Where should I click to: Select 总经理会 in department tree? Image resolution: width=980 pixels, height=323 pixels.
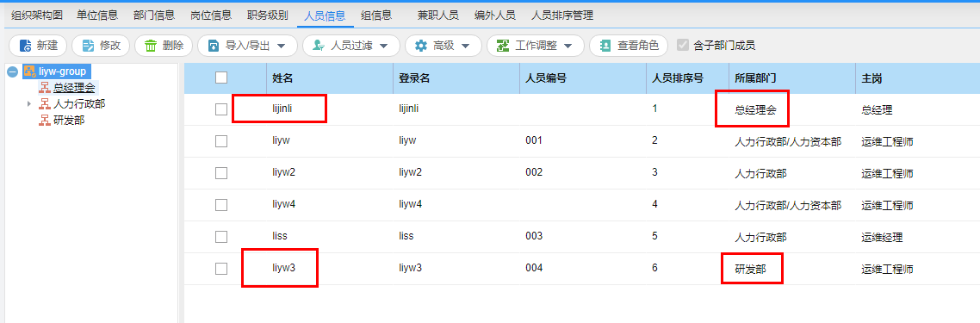pos(74,88)
